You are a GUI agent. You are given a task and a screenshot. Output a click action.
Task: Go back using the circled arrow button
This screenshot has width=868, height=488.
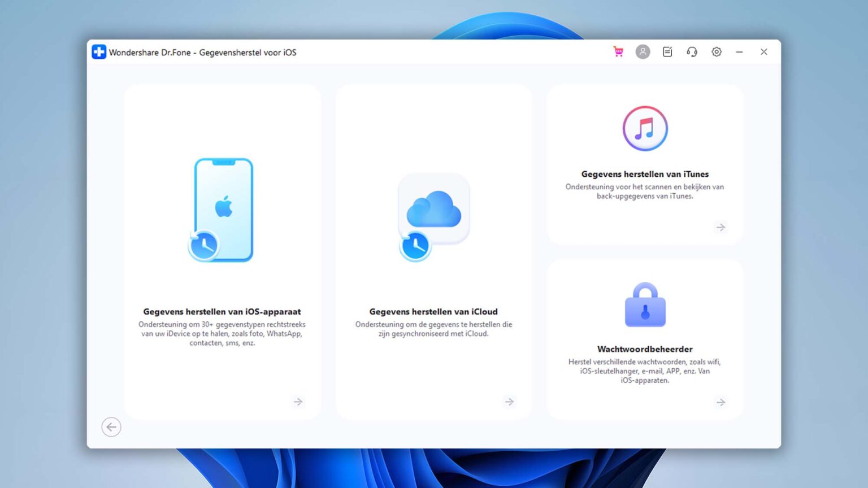[x=111, y=427]
